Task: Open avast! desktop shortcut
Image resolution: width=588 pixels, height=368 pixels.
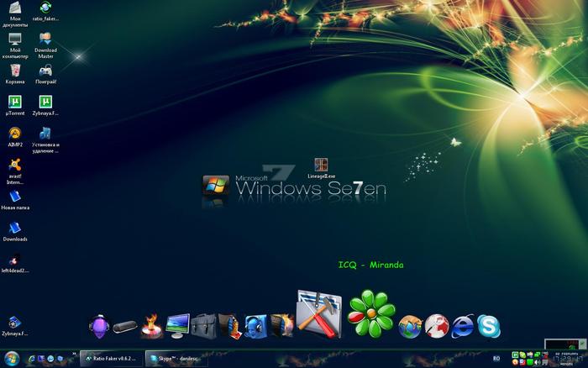Action: pos(14,166)
